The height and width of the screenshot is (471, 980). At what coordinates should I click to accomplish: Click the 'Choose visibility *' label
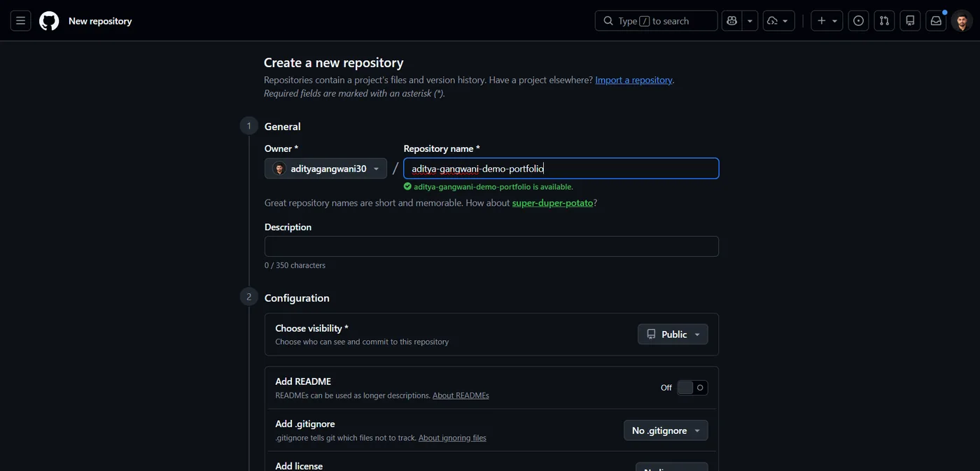coord(311,328)
